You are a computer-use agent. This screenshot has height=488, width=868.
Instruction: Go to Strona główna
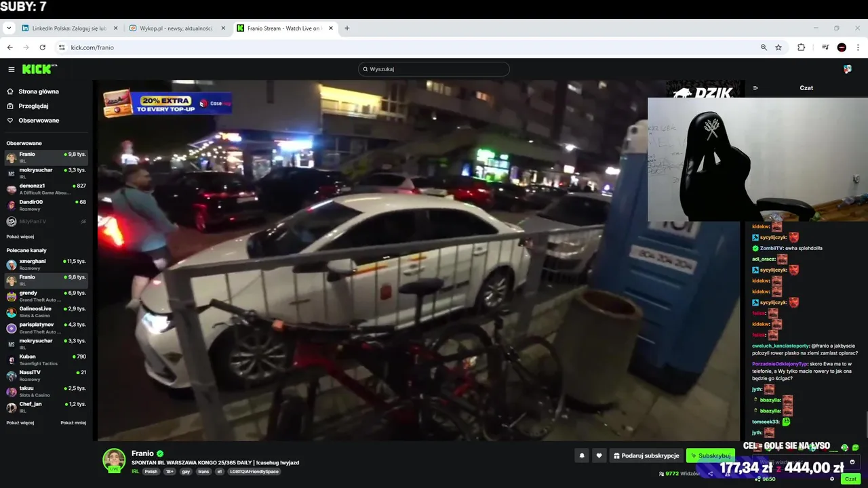(x=39, y=91)
